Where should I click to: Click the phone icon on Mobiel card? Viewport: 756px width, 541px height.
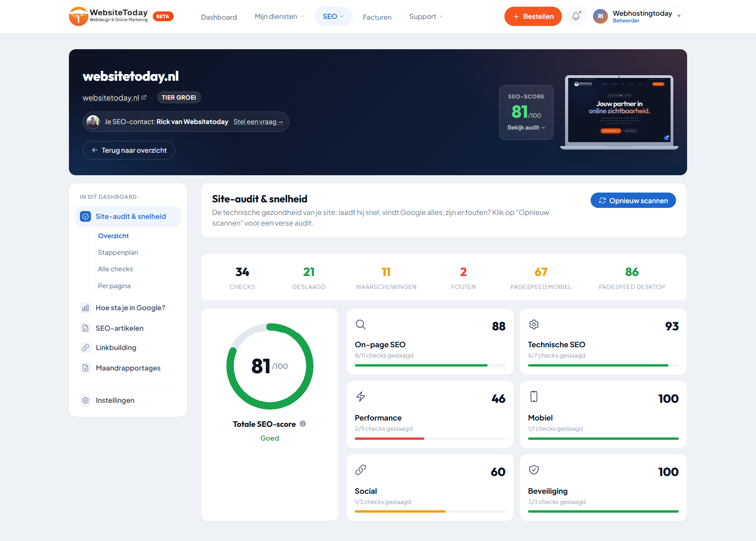(x=534, y=396)
